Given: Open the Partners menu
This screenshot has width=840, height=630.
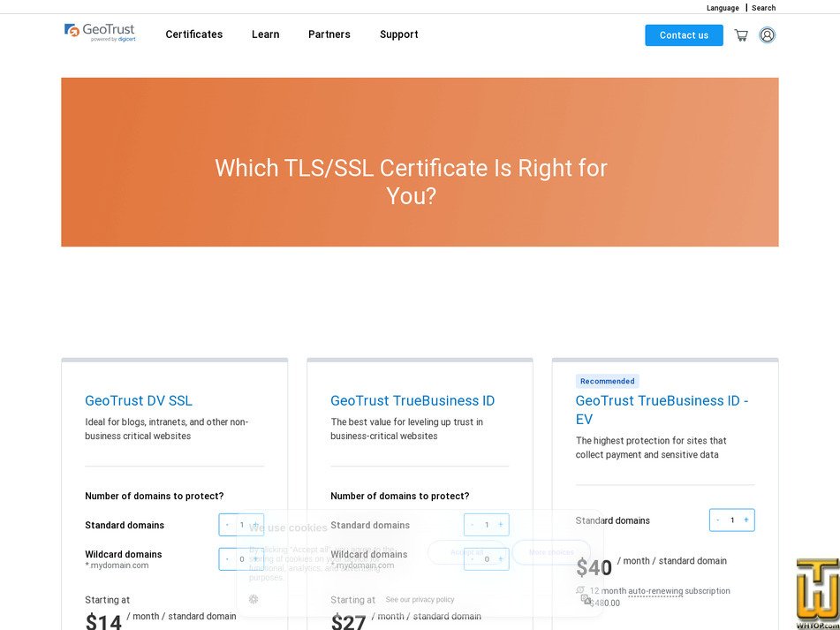Looking at the screenshot, I should pyautogui.click(x=329, y=34).
